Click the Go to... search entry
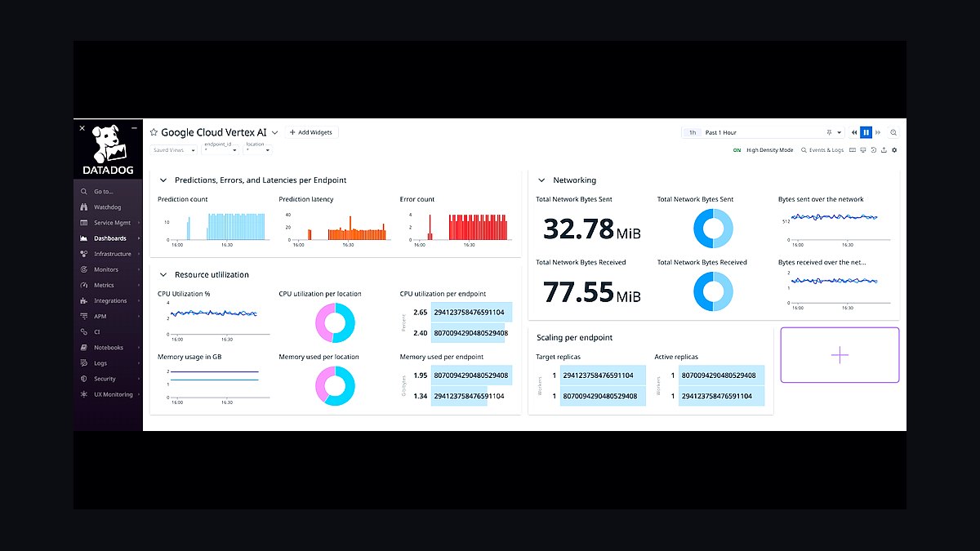Screen dimensions: 980x551 click(109, 192)
